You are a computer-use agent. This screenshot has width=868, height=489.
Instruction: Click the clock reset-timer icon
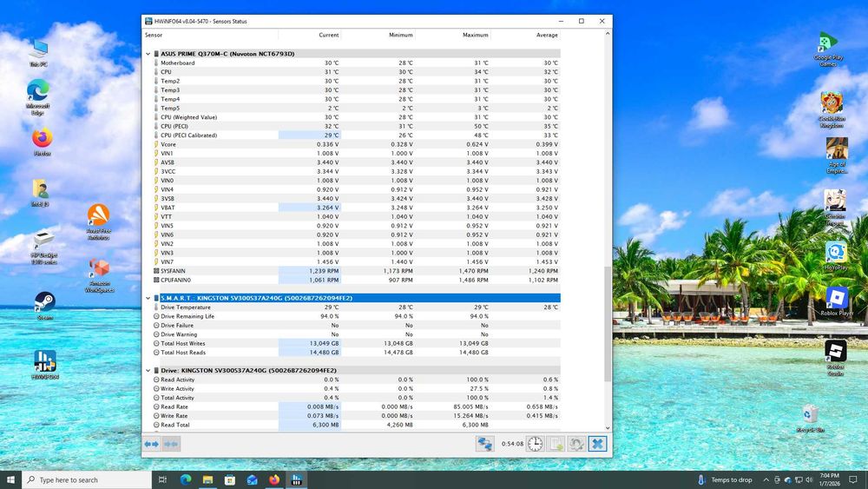[535, 444]
